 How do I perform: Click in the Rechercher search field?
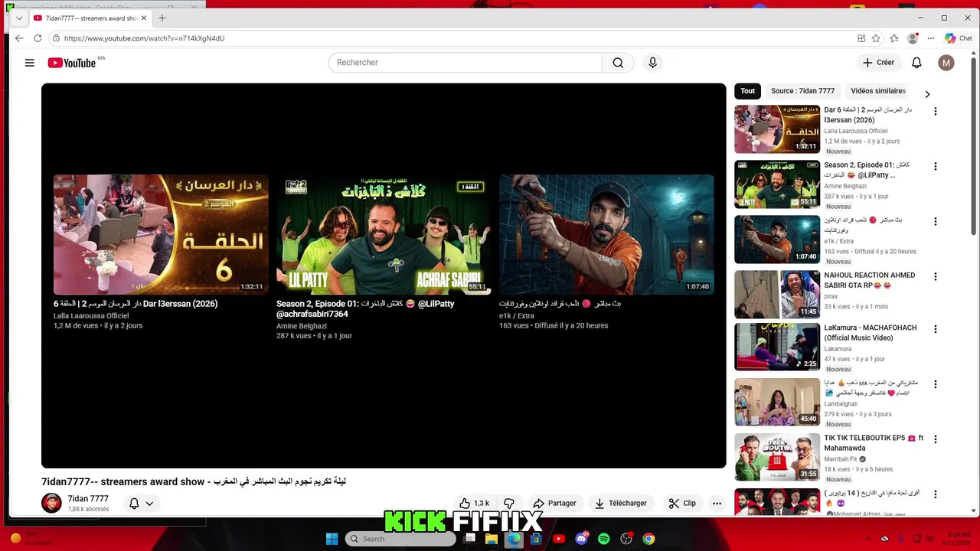point(465,63)
